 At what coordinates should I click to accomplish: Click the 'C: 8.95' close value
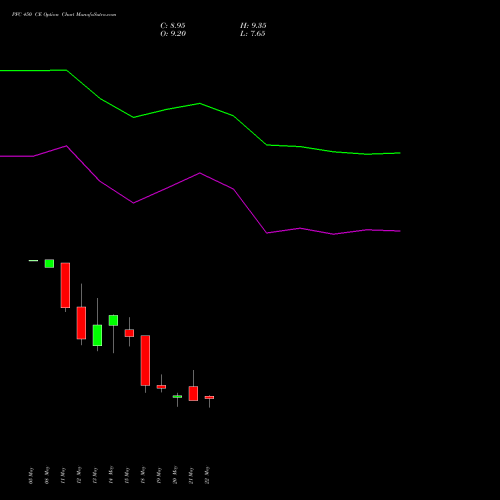tap(173, 26)
